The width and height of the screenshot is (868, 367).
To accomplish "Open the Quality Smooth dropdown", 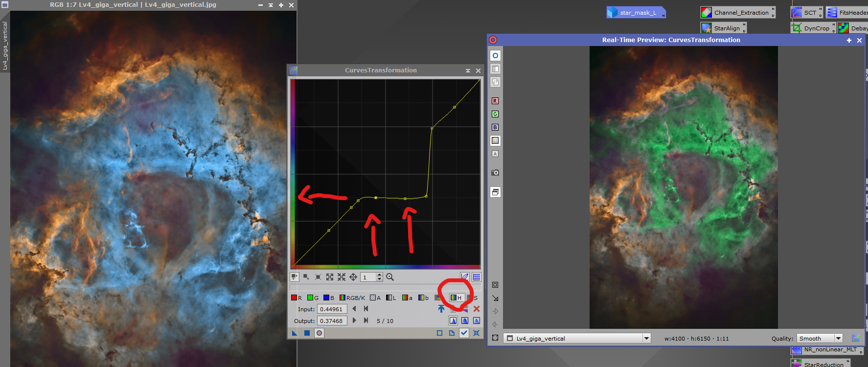I will pyautogui.click(x=820, y=338).
